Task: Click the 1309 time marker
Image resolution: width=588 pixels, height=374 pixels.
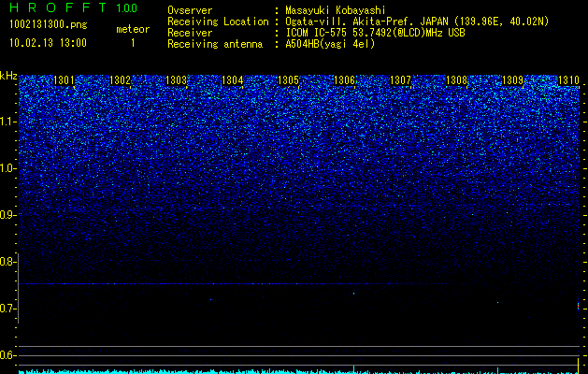Action: click(x=512, y=80)
